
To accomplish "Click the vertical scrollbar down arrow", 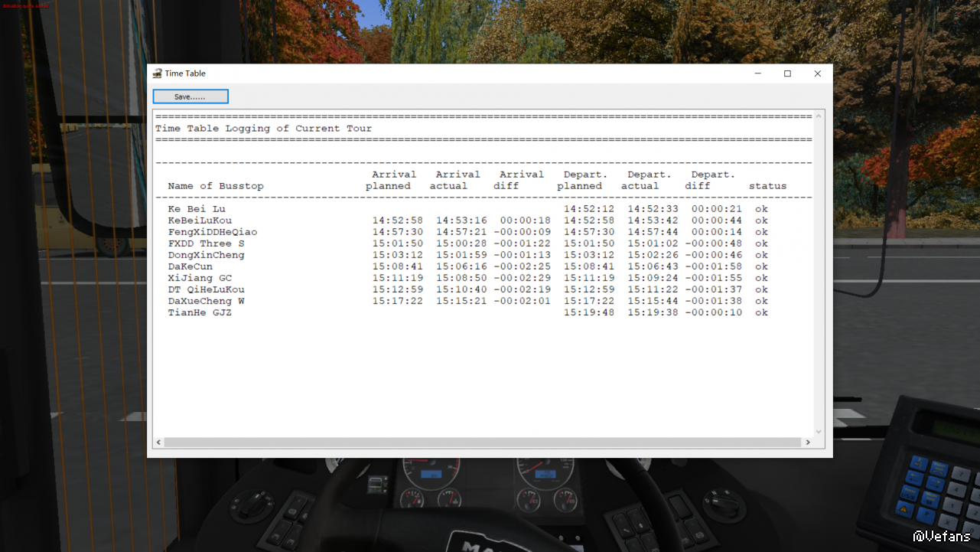I will click(819, 432).
